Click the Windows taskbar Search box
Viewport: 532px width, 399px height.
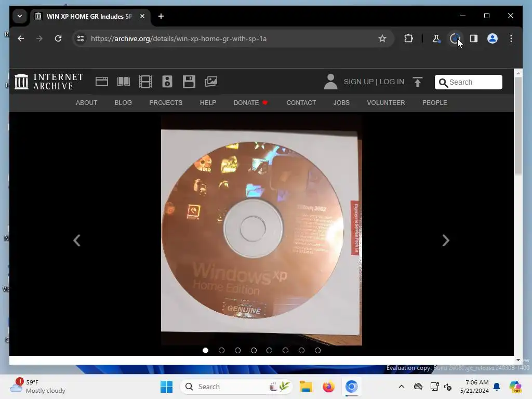[236, 387]
